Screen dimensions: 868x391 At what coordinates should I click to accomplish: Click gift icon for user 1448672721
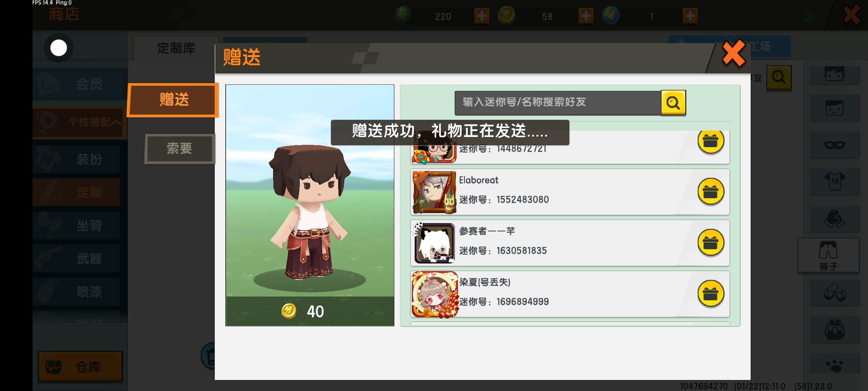(x=710, y=141)
